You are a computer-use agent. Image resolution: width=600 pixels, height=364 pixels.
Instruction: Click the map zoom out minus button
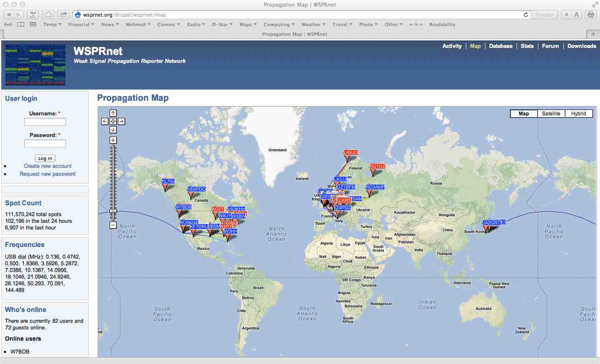pyautogui.click(x=113, y=225)
